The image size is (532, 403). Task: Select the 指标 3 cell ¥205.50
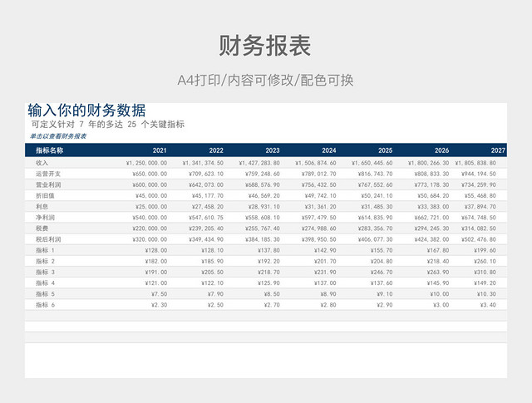[212, 272]
